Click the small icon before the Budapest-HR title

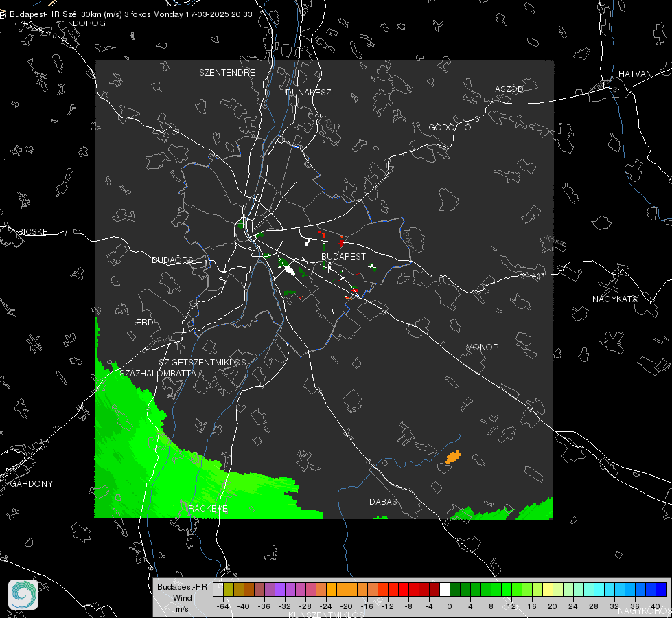[3, 14]
